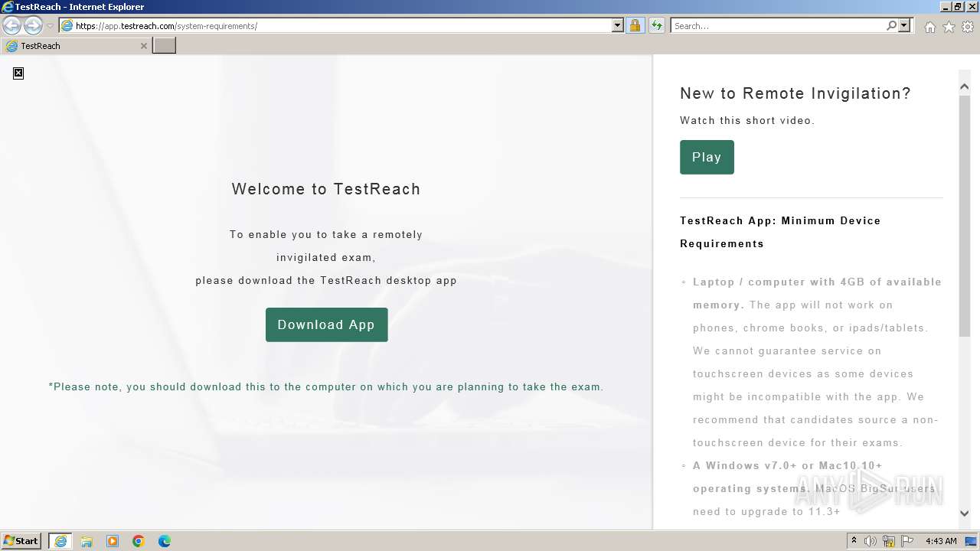Viewport: 980px width, 551px height.
Task: Open the Windows Start button
Action: pos(21,541)
